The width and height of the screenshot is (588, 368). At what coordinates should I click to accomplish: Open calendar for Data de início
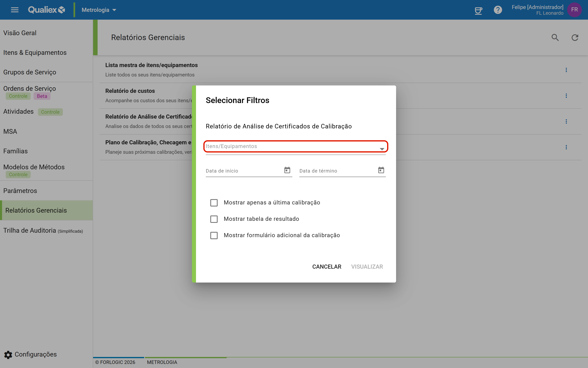[287, 170]
